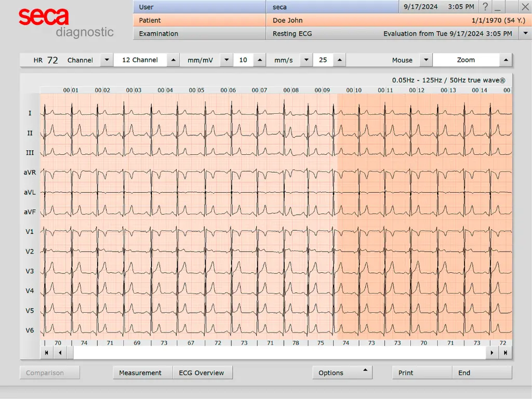Click the horizontal ECG scrollbar track
The width and height of the screenshot is (532, 399).
pos(280,353)
